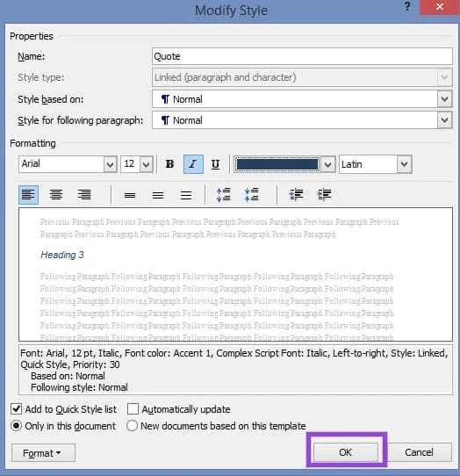Toggle Underline formatting button
The image size is (460, 476).
(215, 164)
